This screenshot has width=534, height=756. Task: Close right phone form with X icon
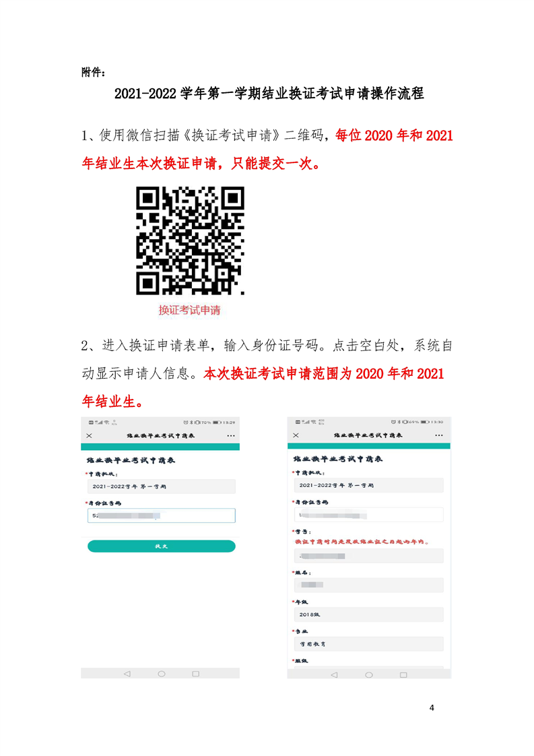coord(296,435)
